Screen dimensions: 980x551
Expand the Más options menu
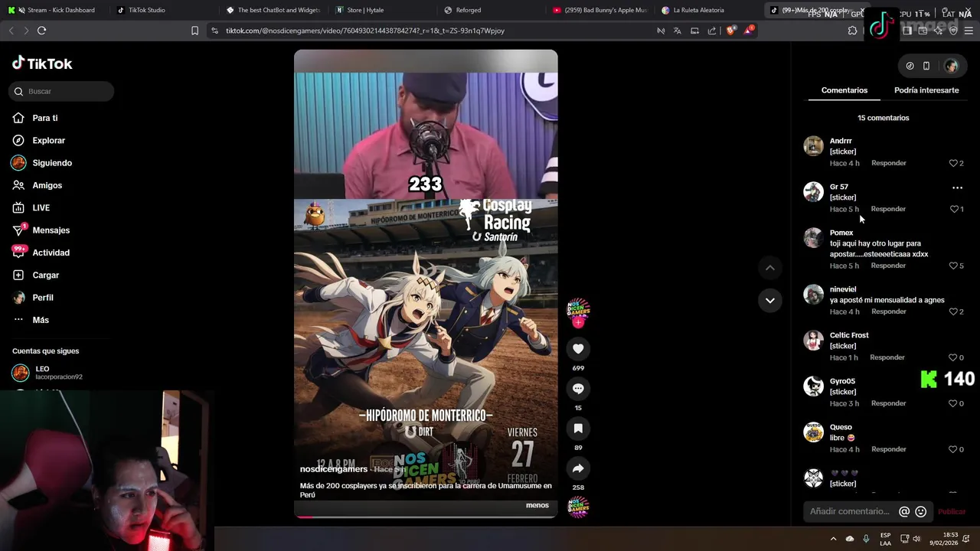[41, 320]
